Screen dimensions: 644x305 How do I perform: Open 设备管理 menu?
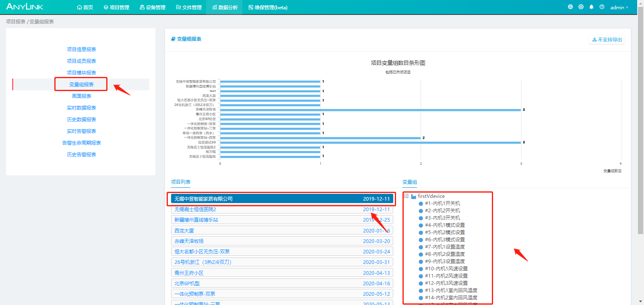click(153, 7)
